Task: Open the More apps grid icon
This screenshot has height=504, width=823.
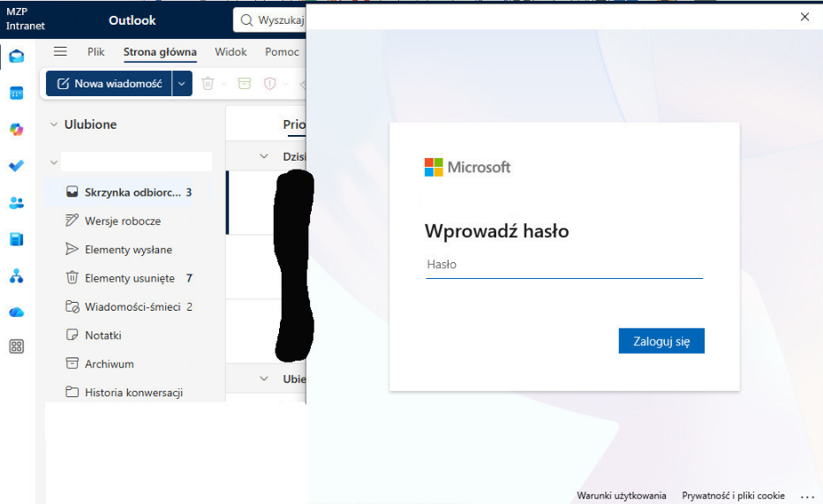Action: (16, 347)
